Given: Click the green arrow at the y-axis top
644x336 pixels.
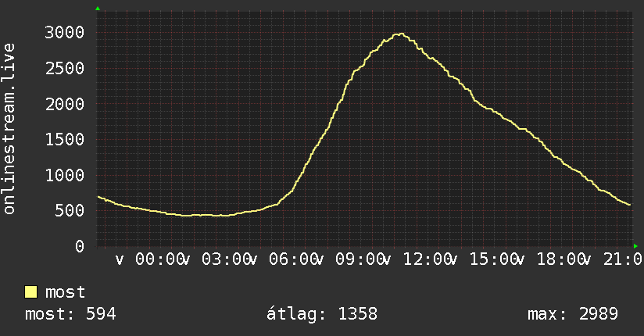Looking at the screenshot, I should (x=98, y=9).
